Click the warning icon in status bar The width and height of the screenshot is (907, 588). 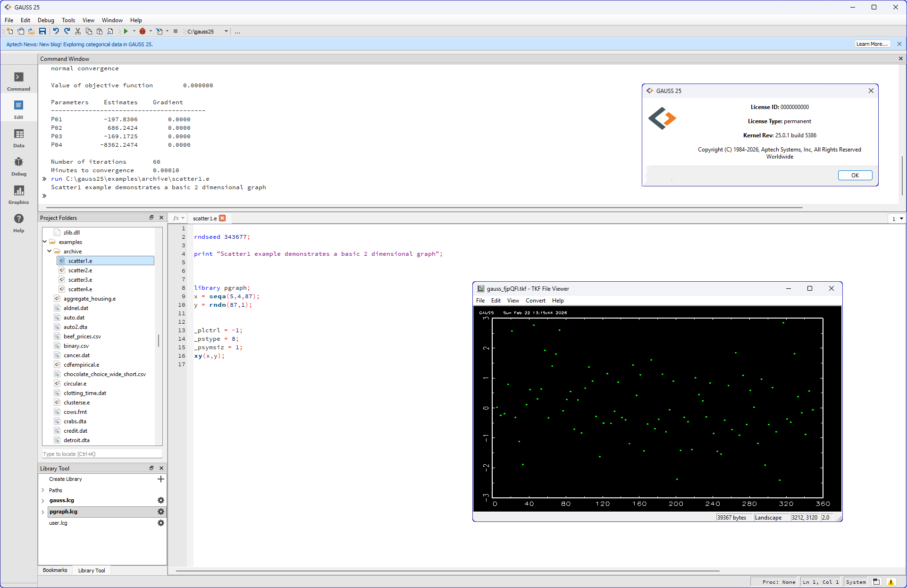click(891, 582)
